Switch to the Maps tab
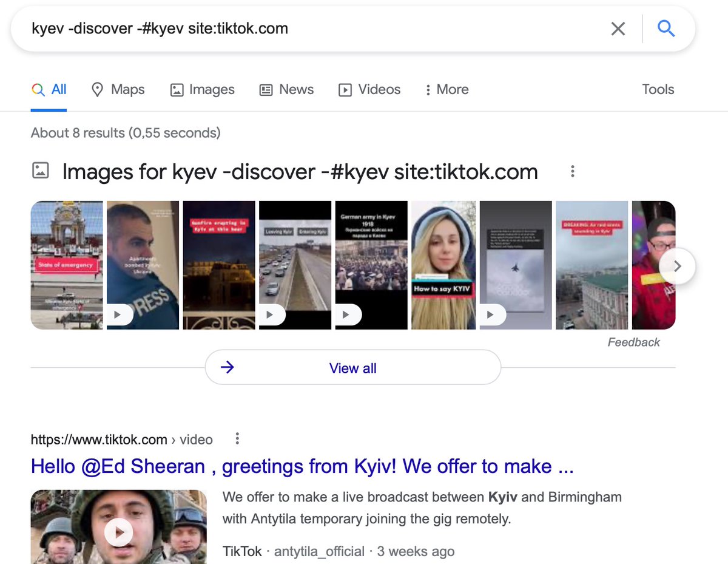The image size is (728, 564). point(118,90)
